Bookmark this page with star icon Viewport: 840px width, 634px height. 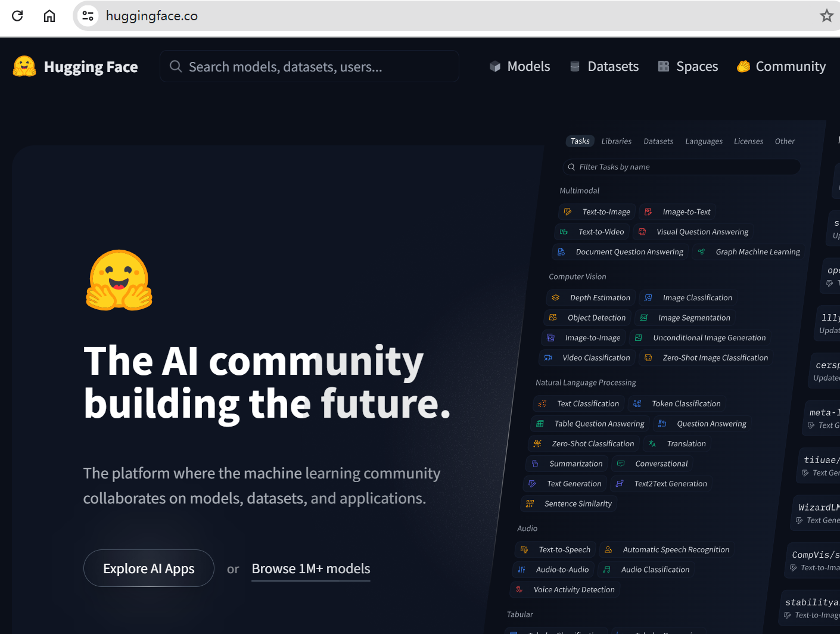coord(826,15)
